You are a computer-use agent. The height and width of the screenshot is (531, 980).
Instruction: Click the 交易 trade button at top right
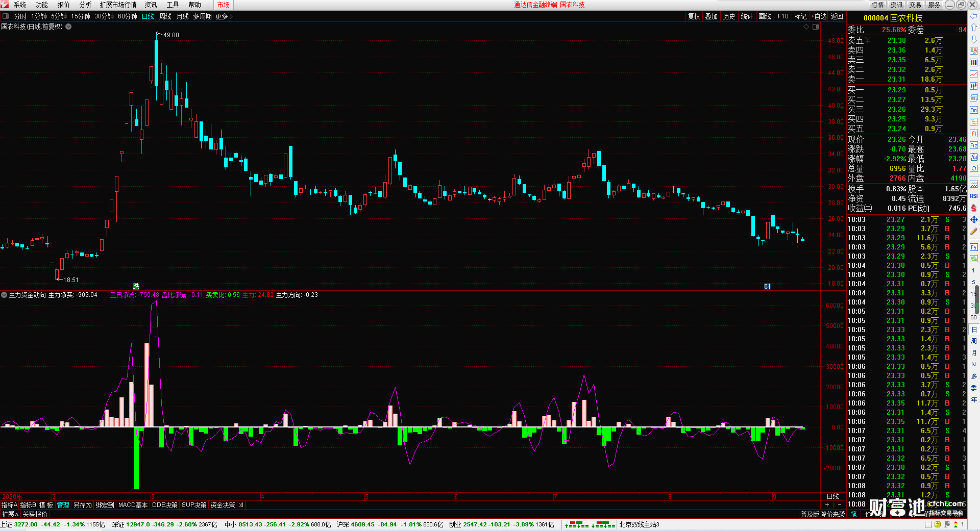click(x=915, y=5)
